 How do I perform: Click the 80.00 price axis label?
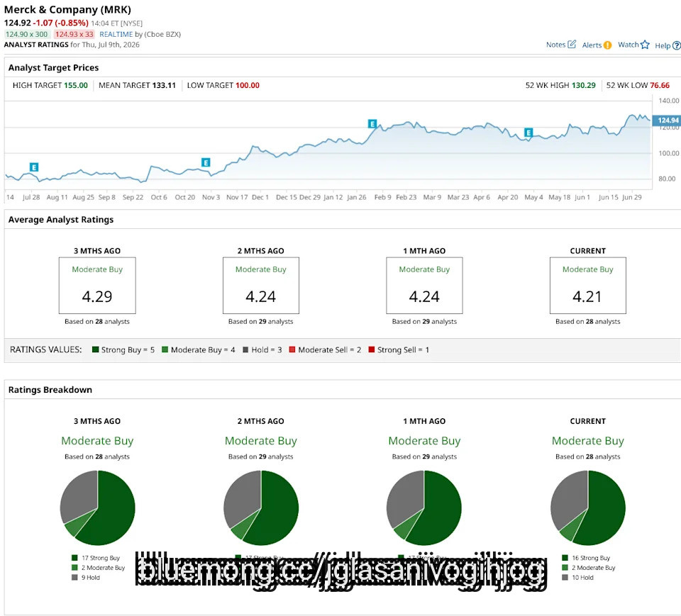[x=667, y=179]
